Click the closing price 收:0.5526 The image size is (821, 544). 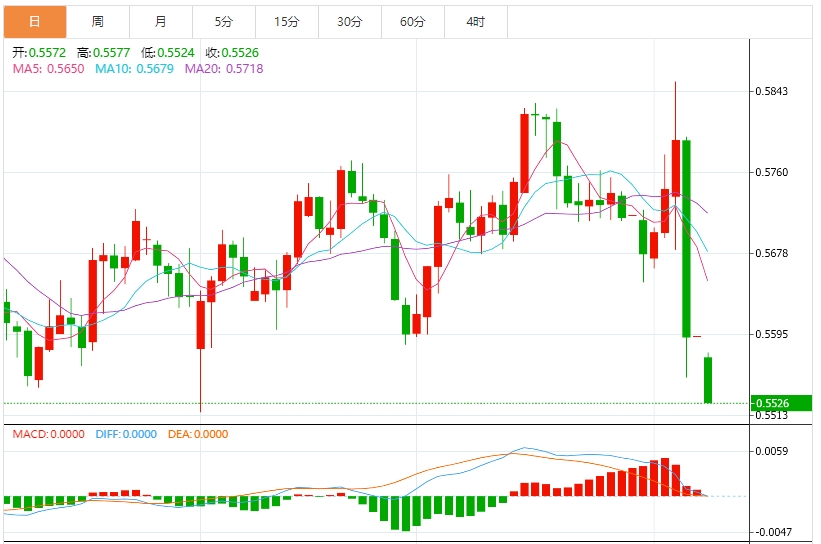click(232, 53)
